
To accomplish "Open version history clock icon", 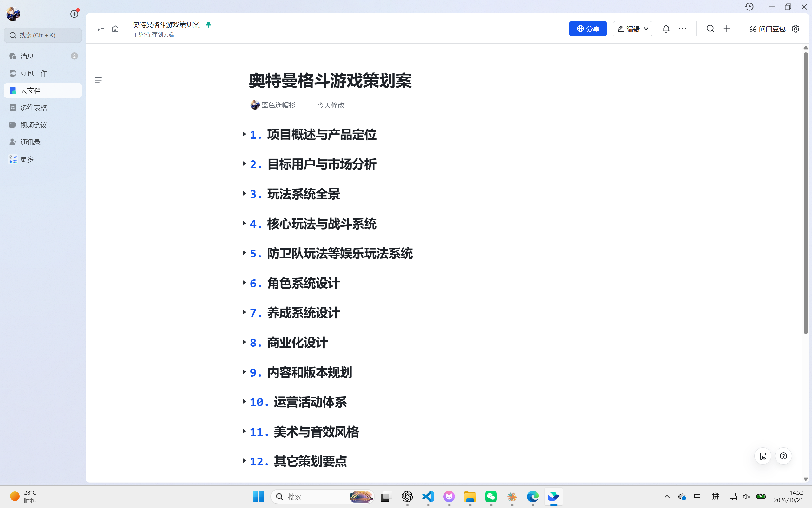I will pos(749,7).
